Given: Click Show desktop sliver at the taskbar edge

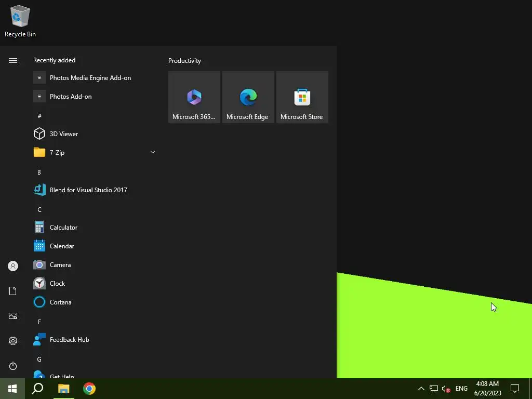Looking at the screenshot, I should click(x=530, y=389).
